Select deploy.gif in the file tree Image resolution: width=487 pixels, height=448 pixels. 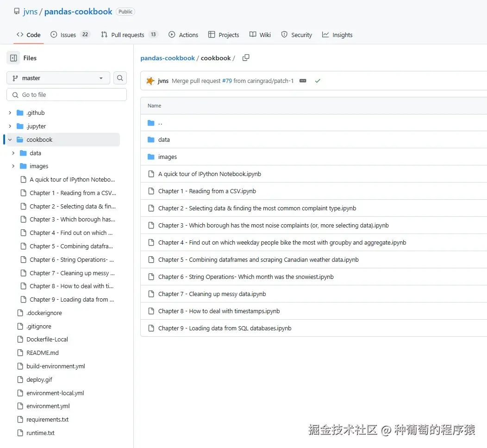point(39,379)
